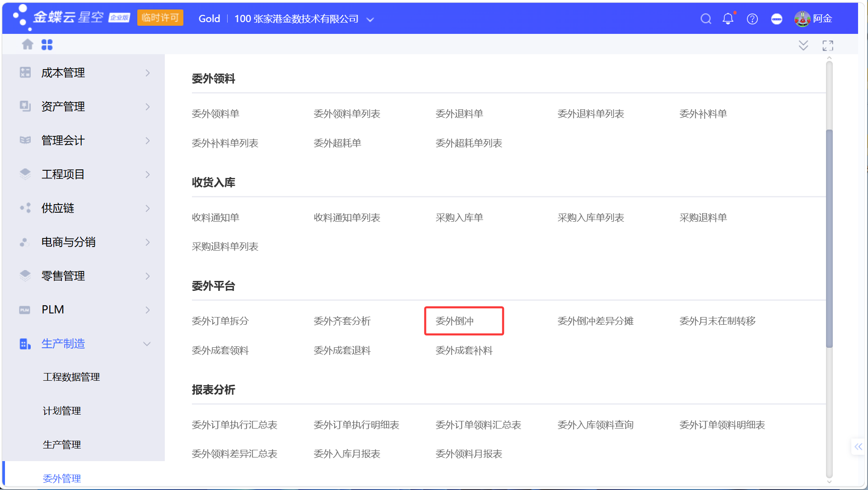This screenshot has height=490, width=868.
Task: Open the 委外成套补料 link
Action: click(x=464, y=350)
